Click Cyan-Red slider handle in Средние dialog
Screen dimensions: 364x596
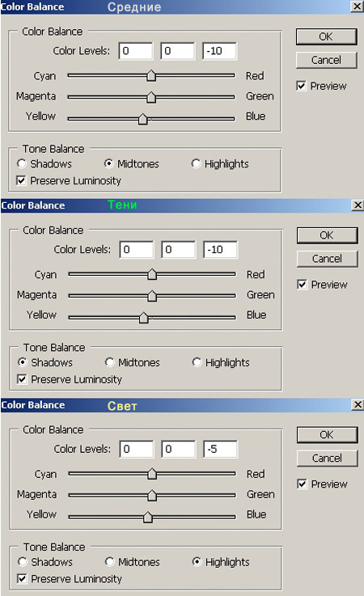pyautogui.click(x=151, y=76)
